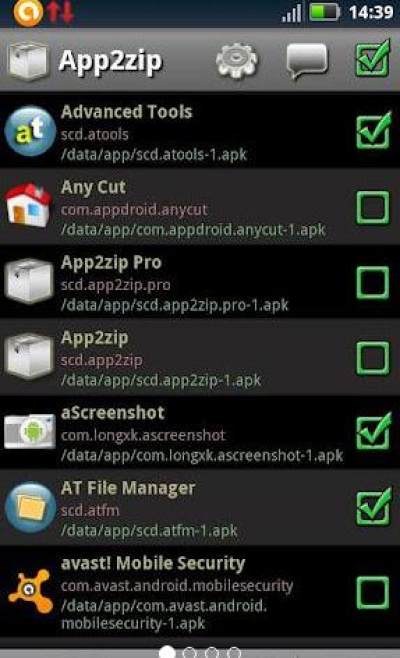Check the avast! Mobile Security checkbox
This screenshot has height=658, width=400.
click(x=373, y=592)
